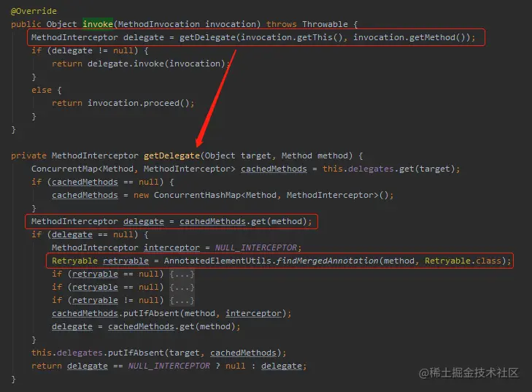Click the 'Method method' parameter

(x=315, y=155)
